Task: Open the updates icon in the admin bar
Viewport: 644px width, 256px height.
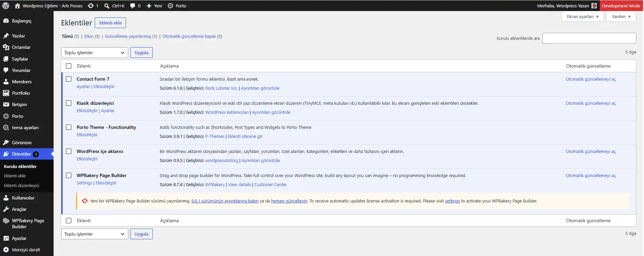Action: pyautogui.click(x=91, y=6)
